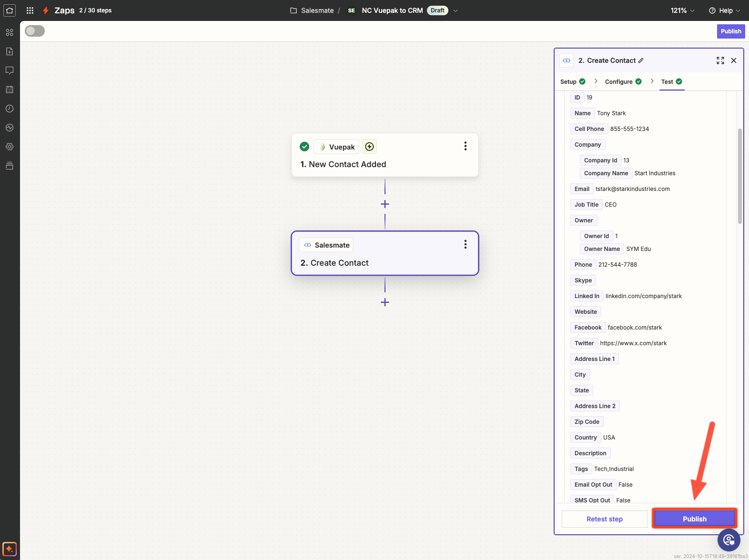Click the pencil icon to rename Create Contact
749x560 pixels.
click(x=641, y=60)
